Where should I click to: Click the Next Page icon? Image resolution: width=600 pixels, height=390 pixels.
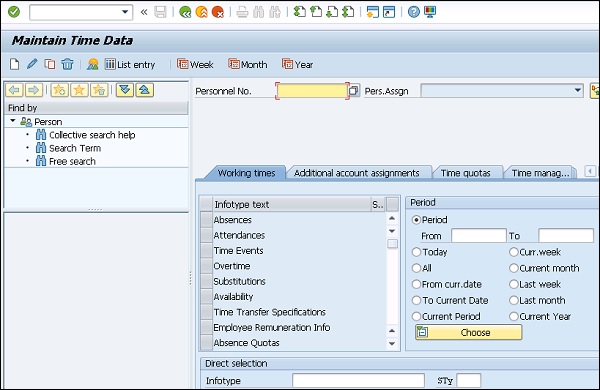(x=332, y=12)
